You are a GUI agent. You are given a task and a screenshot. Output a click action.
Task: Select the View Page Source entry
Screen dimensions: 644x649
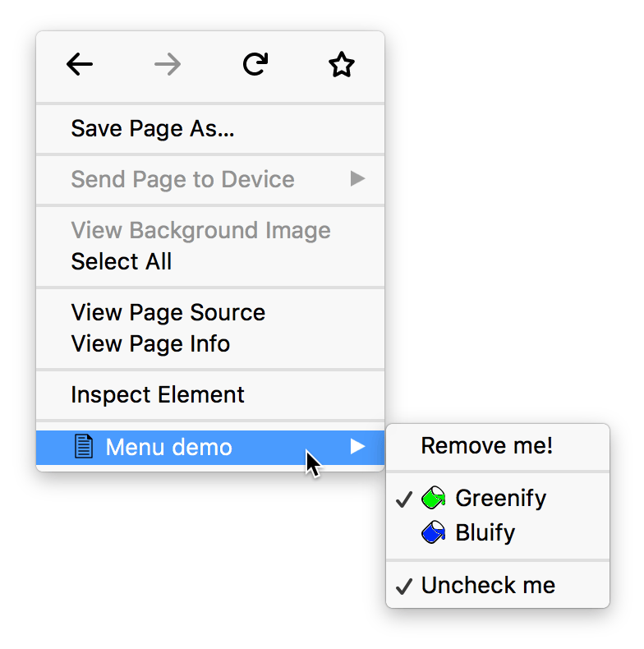[x=168, y=312]
